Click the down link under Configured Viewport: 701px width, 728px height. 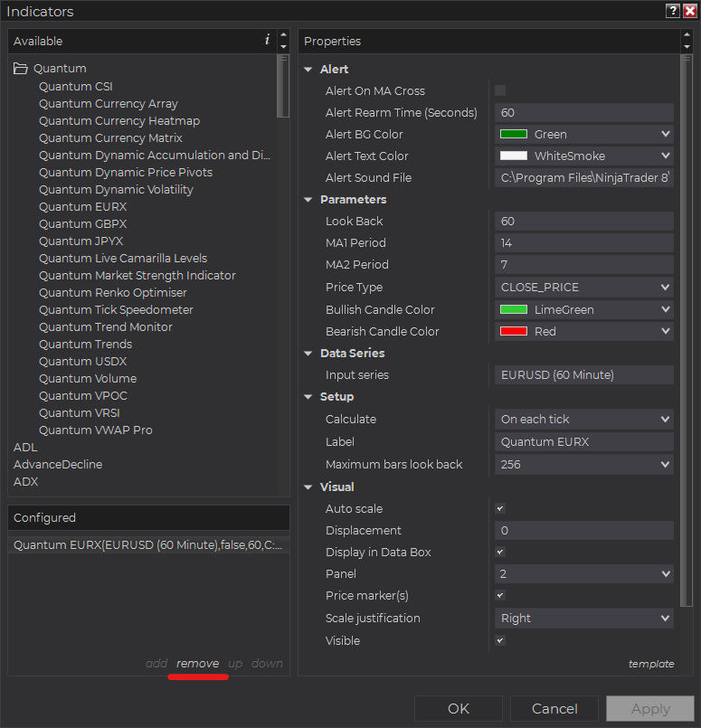(x=267, y=664)
